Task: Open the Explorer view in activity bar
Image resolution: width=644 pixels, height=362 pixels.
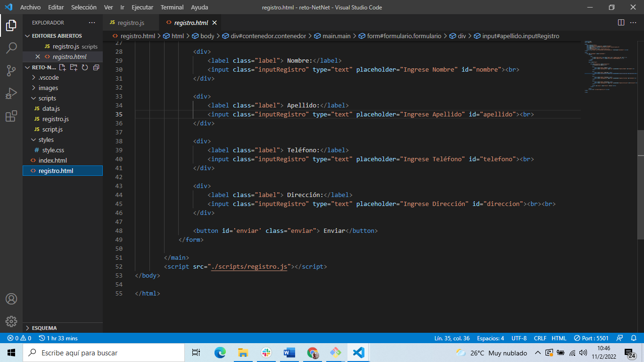Action: coord(11,25)
